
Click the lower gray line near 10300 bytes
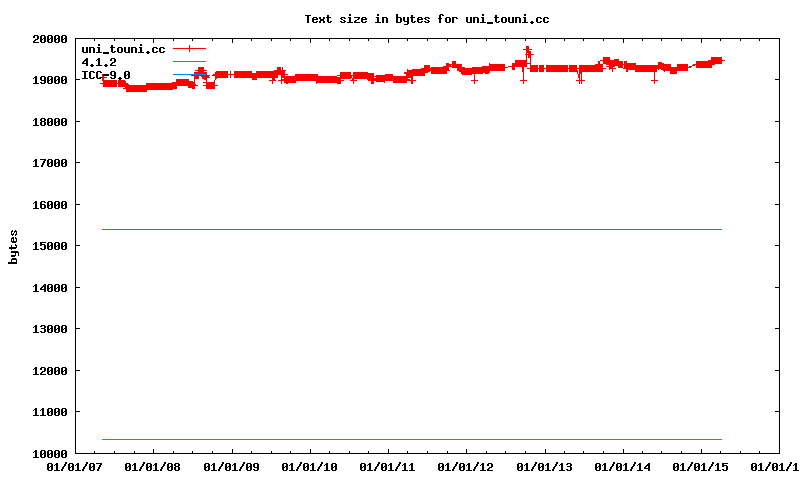pos(400,439)
